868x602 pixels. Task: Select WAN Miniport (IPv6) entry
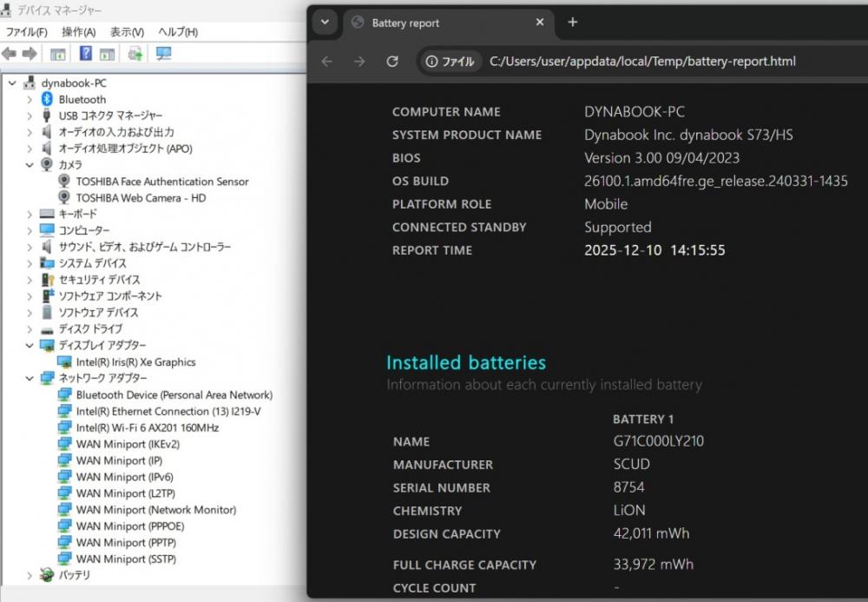tap(124, 477)
